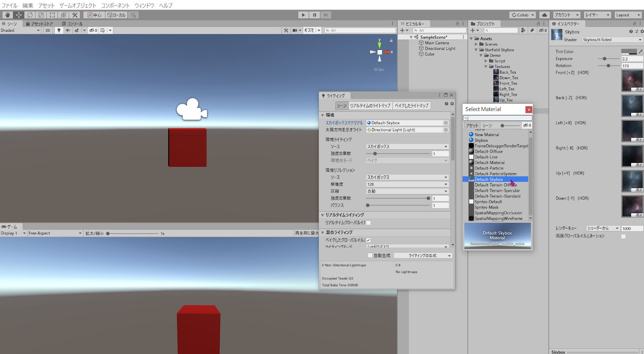Viewport: 644px width, 354px height.
Task: Expand the Scenes folder
Action: tap(476, 44)
